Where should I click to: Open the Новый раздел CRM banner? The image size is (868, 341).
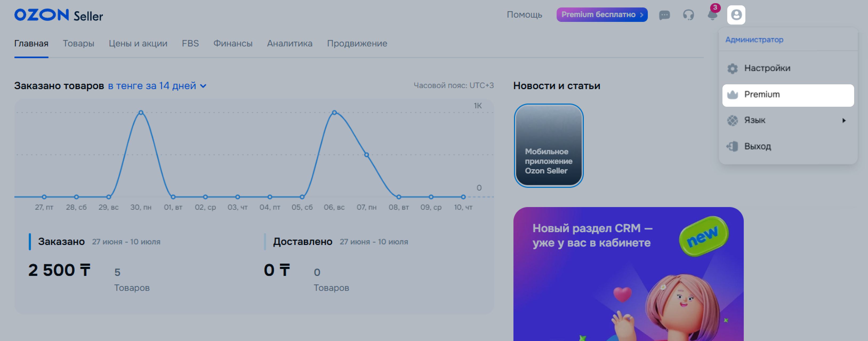[x=628, y=274]
